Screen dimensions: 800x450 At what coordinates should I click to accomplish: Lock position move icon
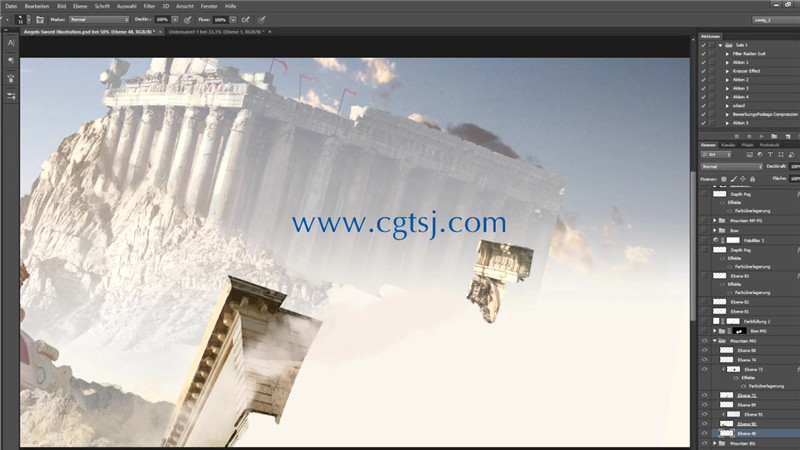coord(743,179)
